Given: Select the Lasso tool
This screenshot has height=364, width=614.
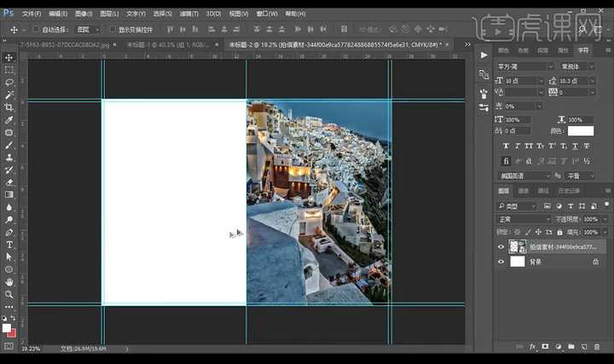Looking at the screenshot, I should pyautogui.click(x=9, y=82).
